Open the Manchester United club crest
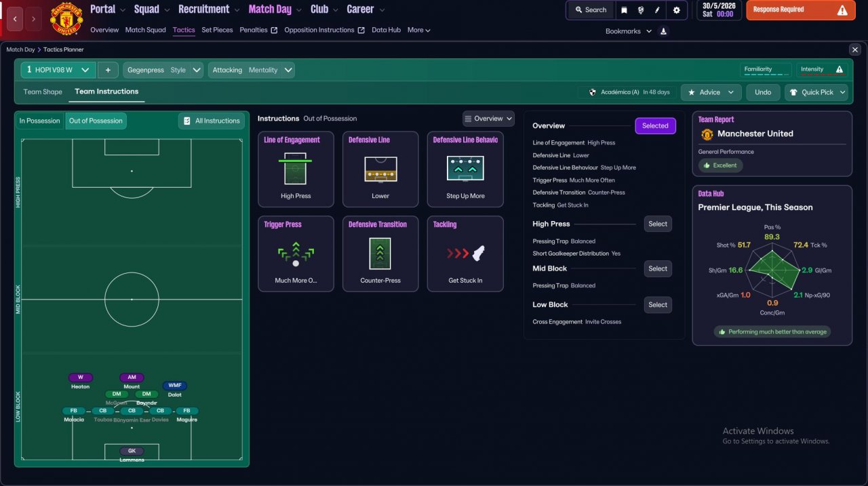 tap(66, 19)
